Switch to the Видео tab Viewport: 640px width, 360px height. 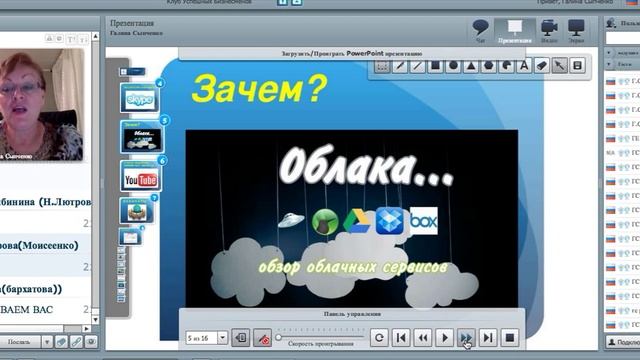[x=549, y=31]
